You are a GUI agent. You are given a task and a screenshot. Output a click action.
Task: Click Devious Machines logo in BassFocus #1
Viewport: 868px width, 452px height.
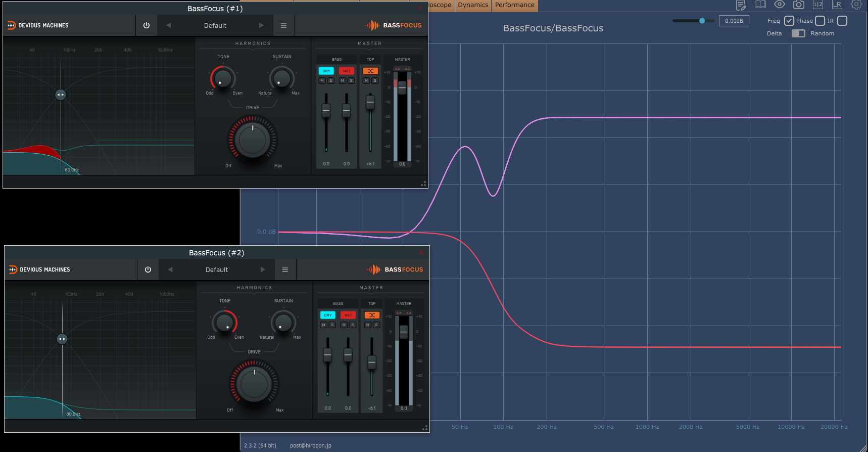click(x=38, y=25)
